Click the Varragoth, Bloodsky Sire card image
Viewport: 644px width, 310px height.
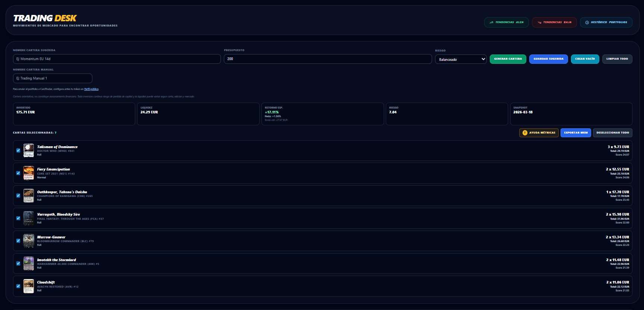(29, 218)
